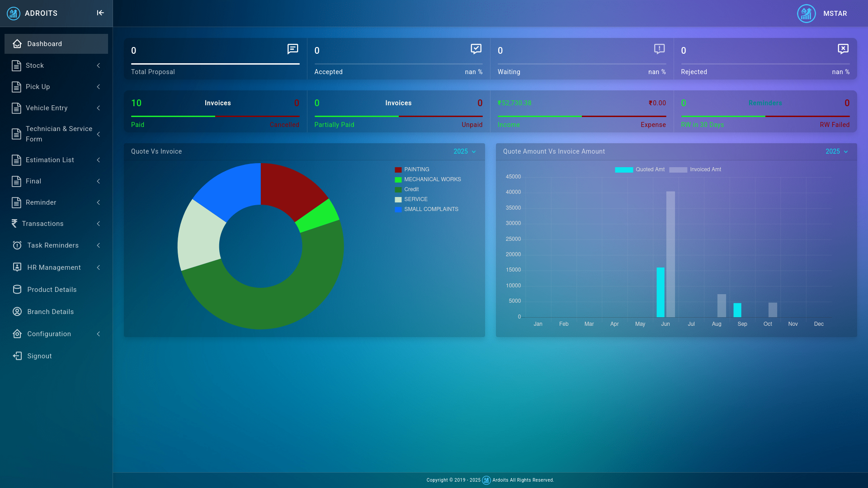Collapse the sidebar with the arrow icon
This screenshot has height=488, width=868.
100,13
